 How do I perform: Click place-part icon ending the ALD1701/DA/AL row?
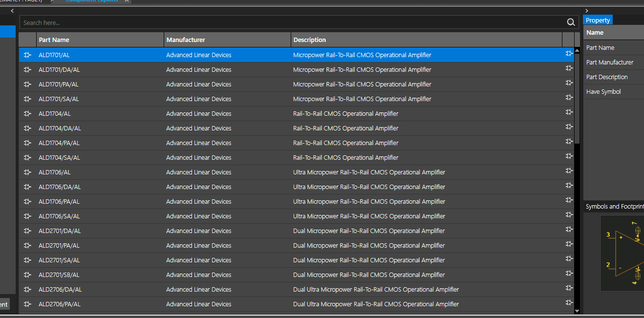click(569, 68)
